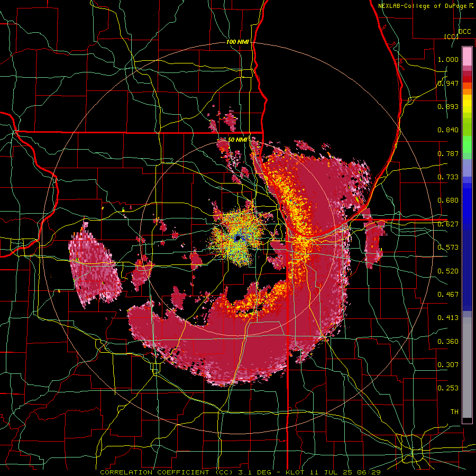Select the 0.307 color scale value

coord(448,365)
